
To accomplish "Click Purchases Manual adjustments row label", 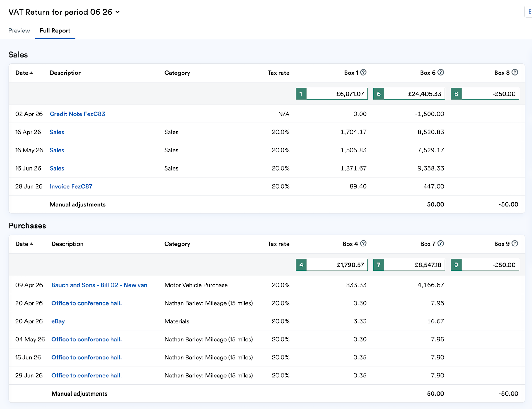I will click(80, 394).
